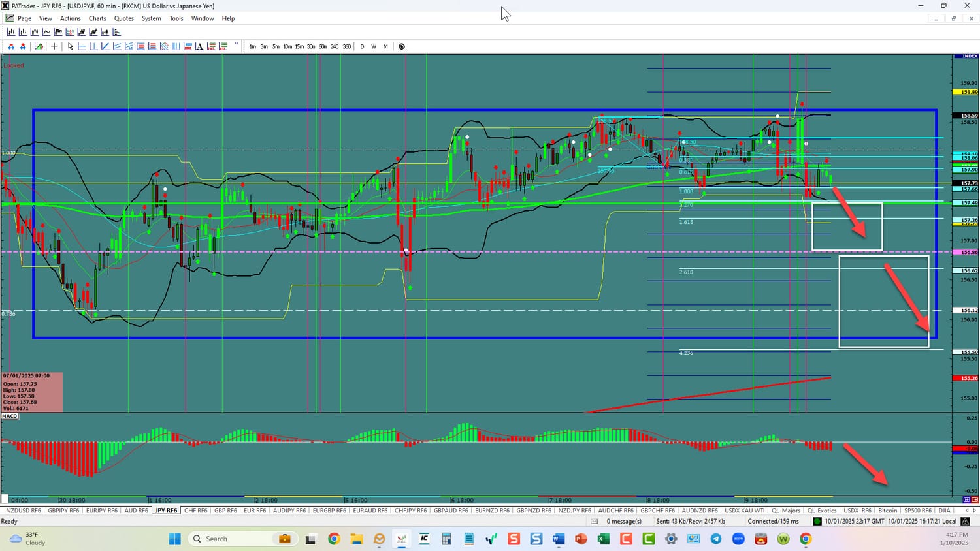Click the clock icon in timeframe toolbar

pos(402,46)
